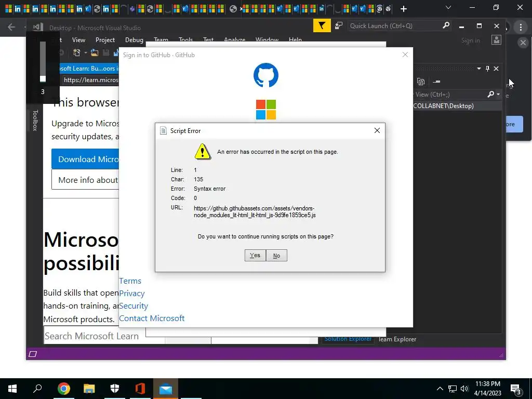
Task: Open the browser three-dot menu
Action: (x=521, y=27)
